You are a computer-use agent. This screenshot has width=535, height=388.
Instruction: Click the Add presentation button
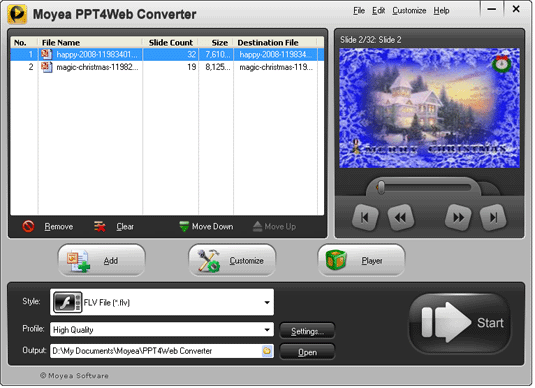click(102, 261)
